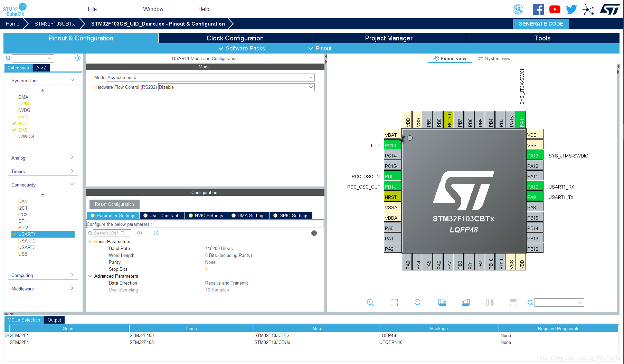Image resolution: width=624 pixels, height=364 pixels.
Task: Go to Home breadcrumb
Action: [x=12, y=23]
